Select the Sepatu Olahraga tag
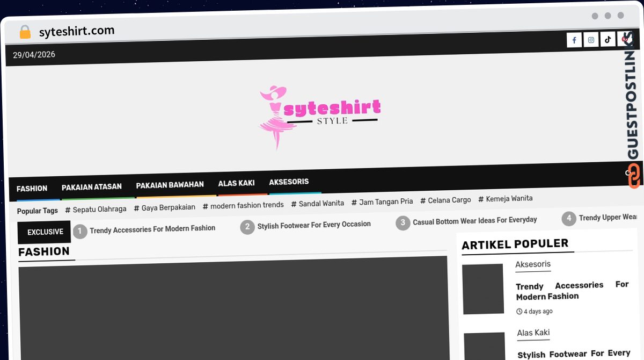 click(96, 209)
